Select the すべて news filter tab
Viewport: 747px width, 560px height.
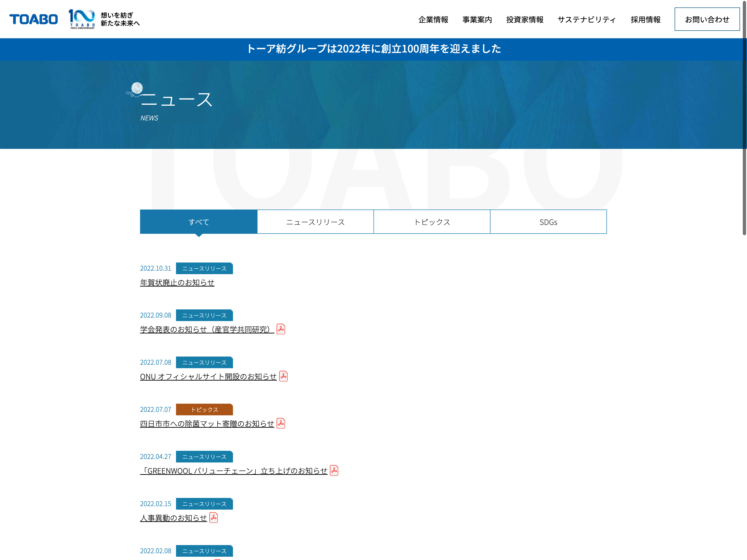click(199, 222)
